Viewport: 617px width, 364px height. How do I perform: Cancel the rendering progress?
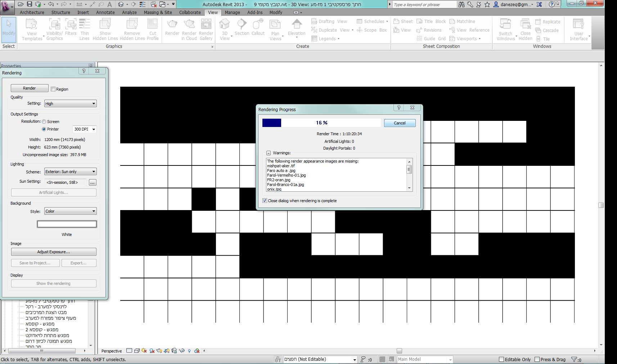click(400, 123)
